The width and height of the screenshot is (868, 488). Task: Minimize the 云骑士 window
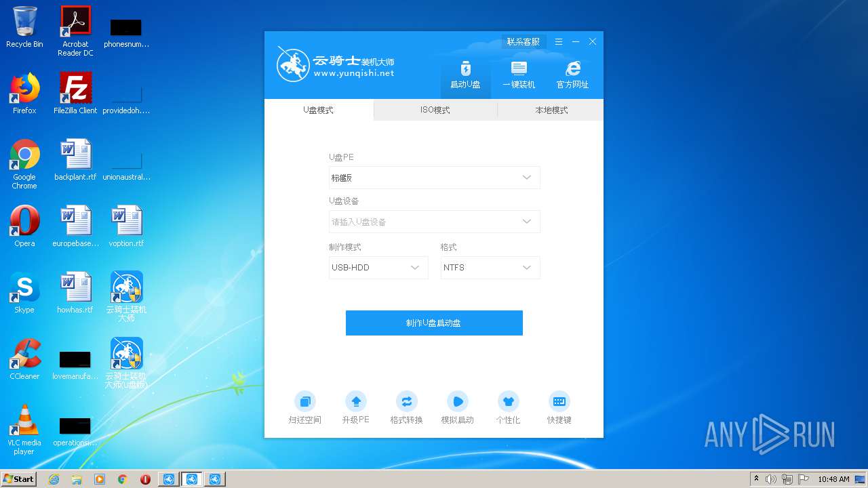point(576,41)
